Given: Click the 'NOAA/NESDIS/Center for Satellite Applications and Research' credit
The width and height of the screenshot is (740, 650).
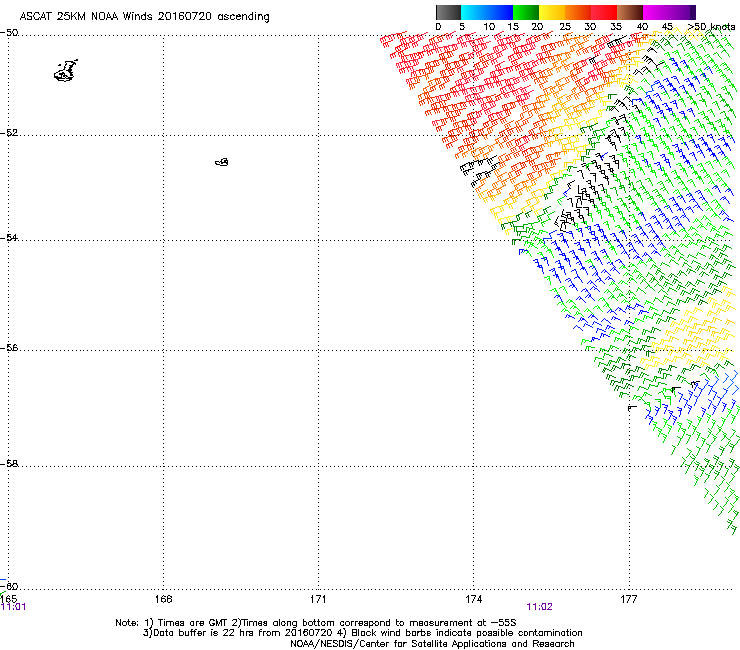Looking at the screenshot, I should click(x=432, y=644).
